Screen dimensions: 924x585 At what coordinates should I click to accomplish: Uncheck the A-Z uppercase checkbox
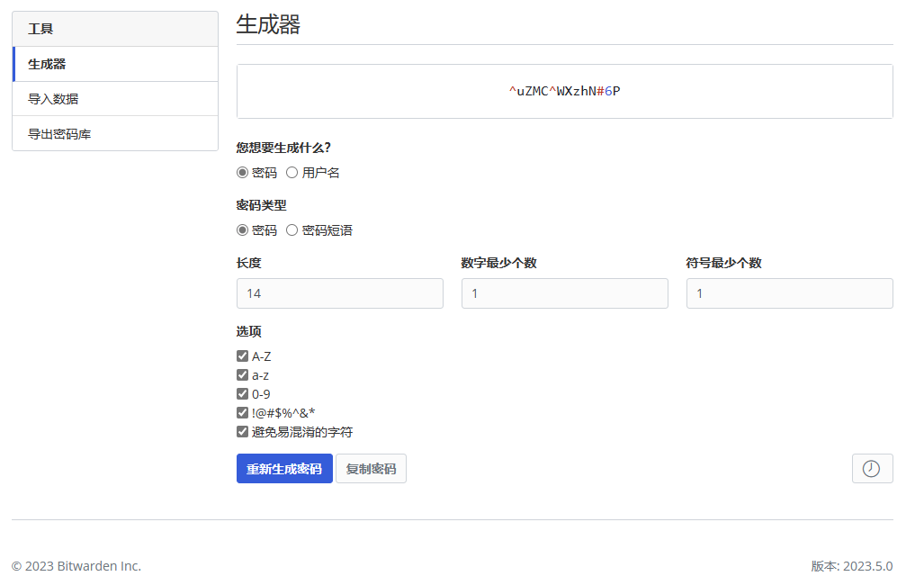(x=242, y=356)
